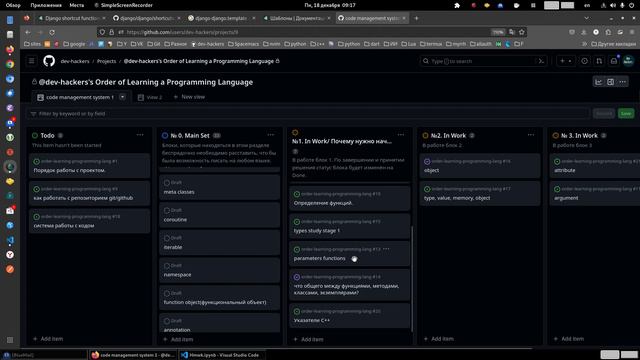Open the command palette icon in search box
Screen dimensions: 640x360
(x=541, y=61)
